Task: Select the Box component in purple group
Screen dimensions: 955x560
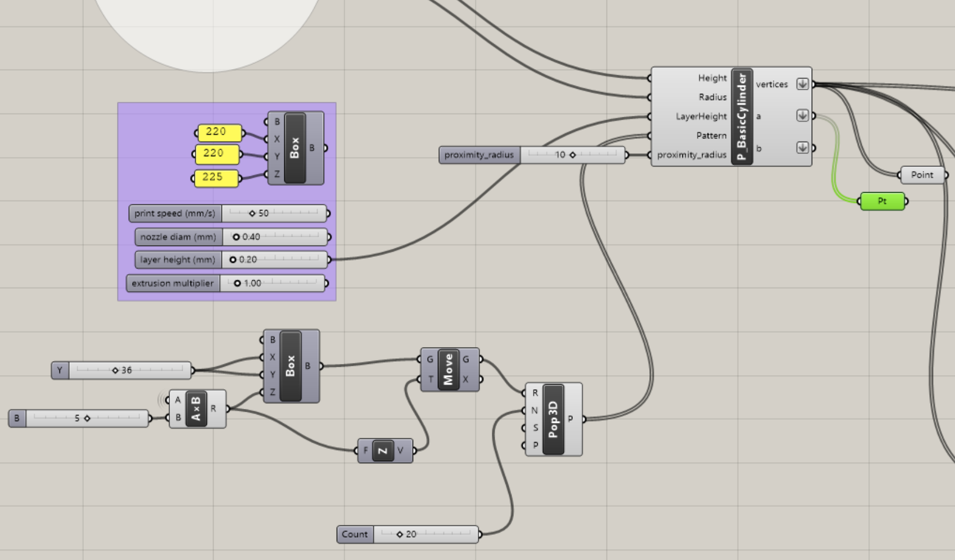Action: (295, 148)
